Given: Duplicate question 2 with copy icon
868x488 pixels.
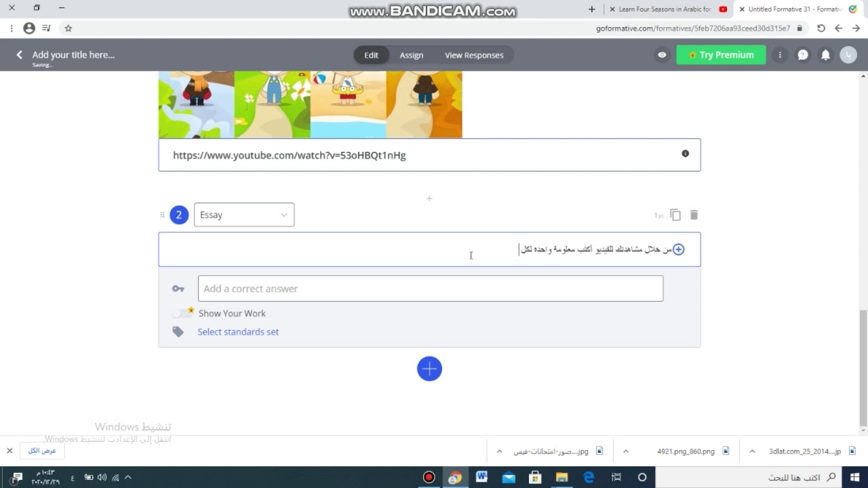Looking at the screenshot, I should click(x=675, y=215).
